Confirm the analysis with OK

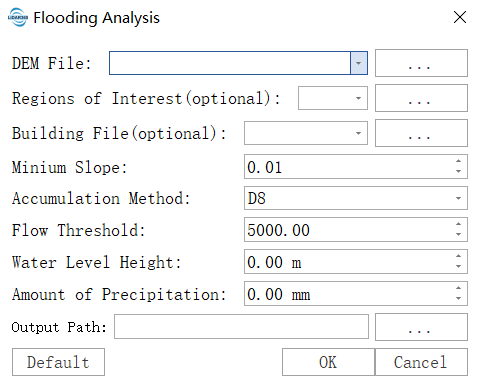pos(328,362)
